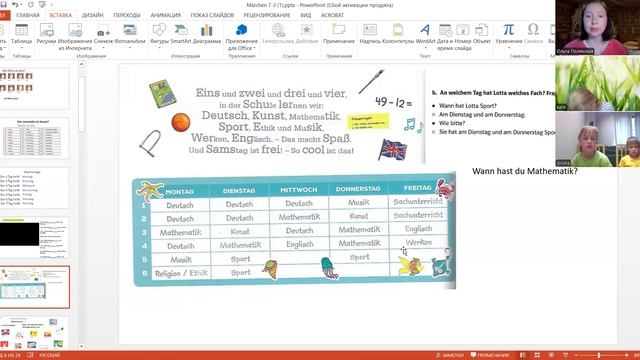
Task: Expand the Фотоальбом dropdown arrow
Action: tap(130, 48)
